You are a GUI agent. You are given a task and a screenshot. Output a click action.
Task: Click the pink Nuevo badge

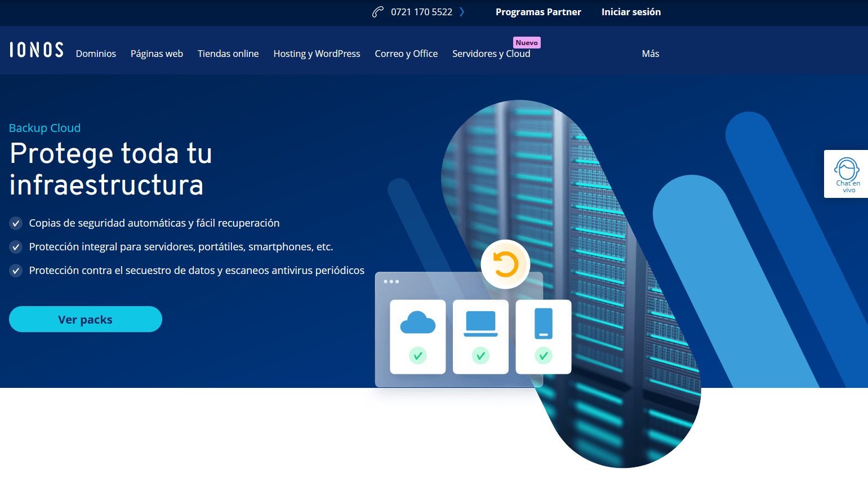tap(527, 42)
